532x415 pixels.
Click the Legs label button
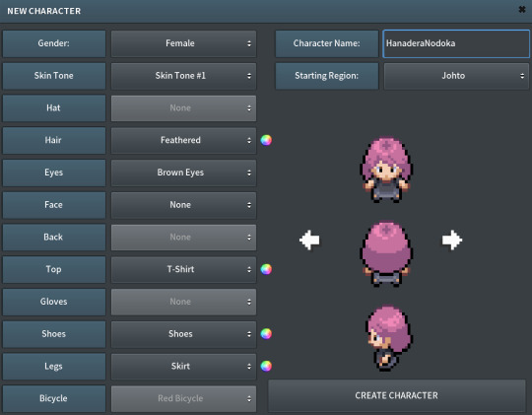pos(54,366)
